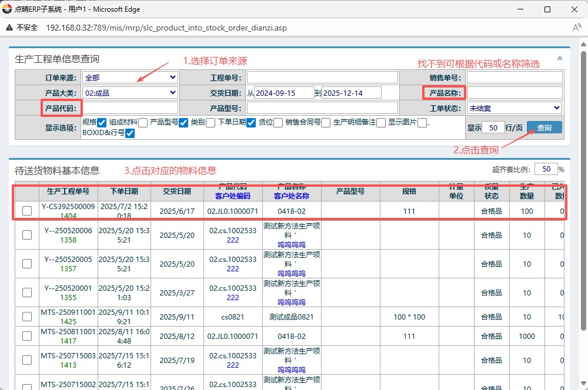The height and width of the screenshot is (390, 588).
Task: Collapse the 生产工程单信息查询 panel chevron
Action: (560, 59)
